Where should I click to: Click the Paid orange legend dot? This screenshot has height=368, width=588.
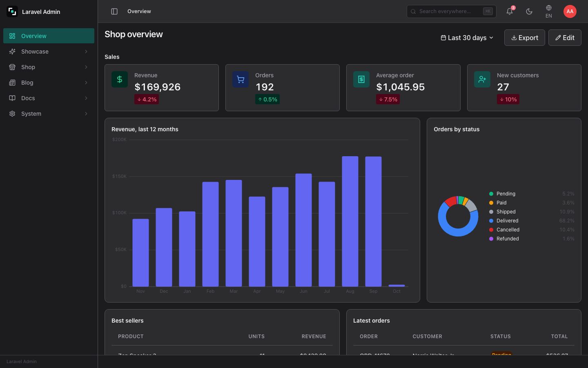tap(491, 203)
